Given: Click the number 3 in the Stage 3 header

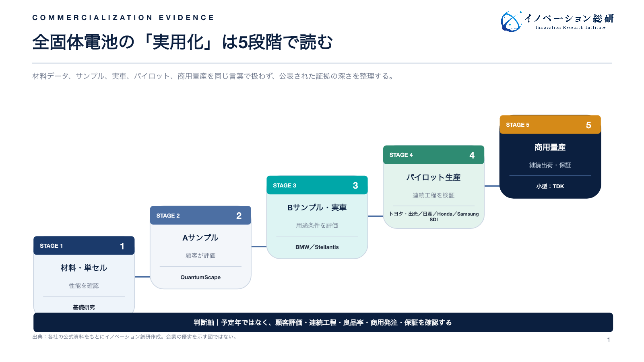Looking at the screenshot, I should 355,186.
